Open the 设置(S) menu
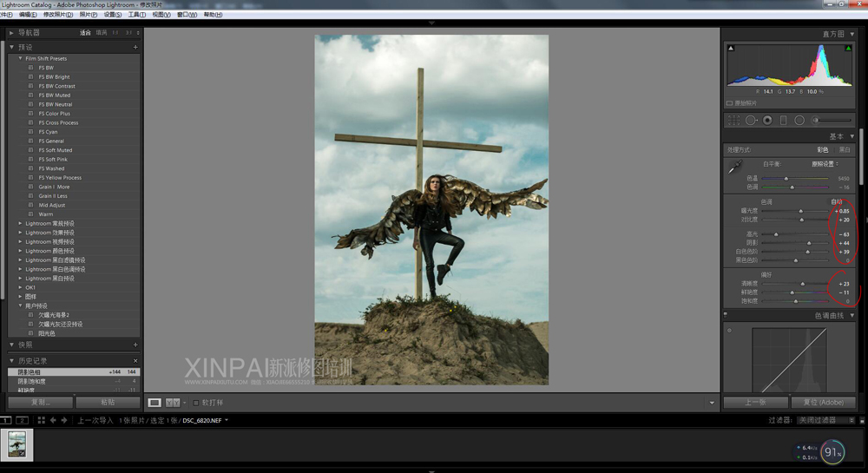Viewport: 868px width, 473px height. click(113, 15)
